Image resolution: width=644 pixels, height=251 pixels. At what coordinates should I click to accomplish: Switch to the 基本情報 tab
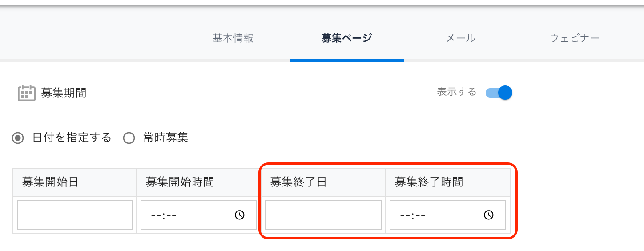point(233,38)
